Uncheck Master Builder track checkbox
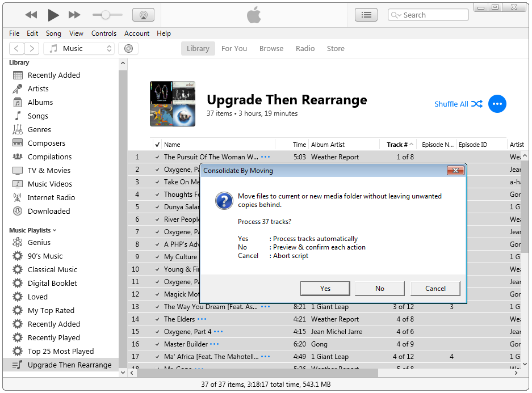Screen dimensions: 532x393 (x=157, y=344)
